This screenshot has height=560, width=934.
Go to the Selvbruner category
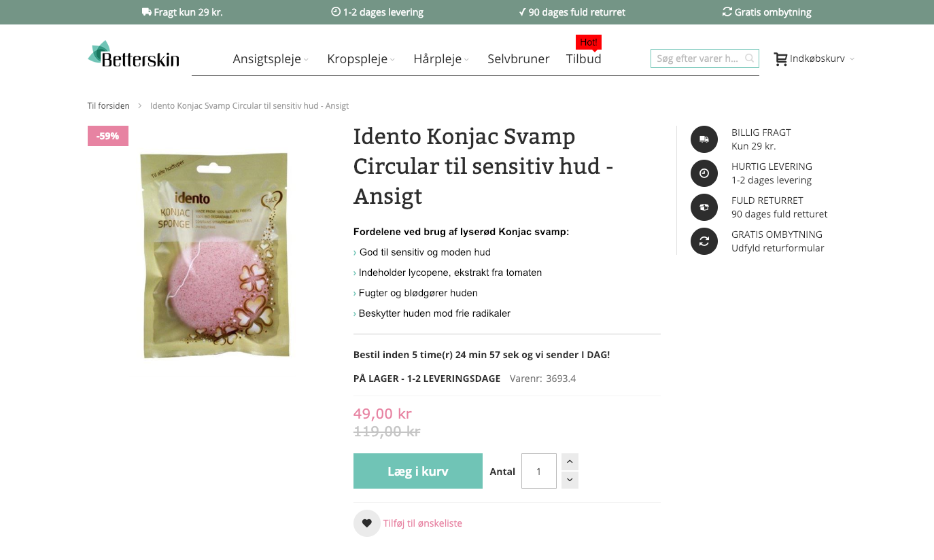[518, 59]
